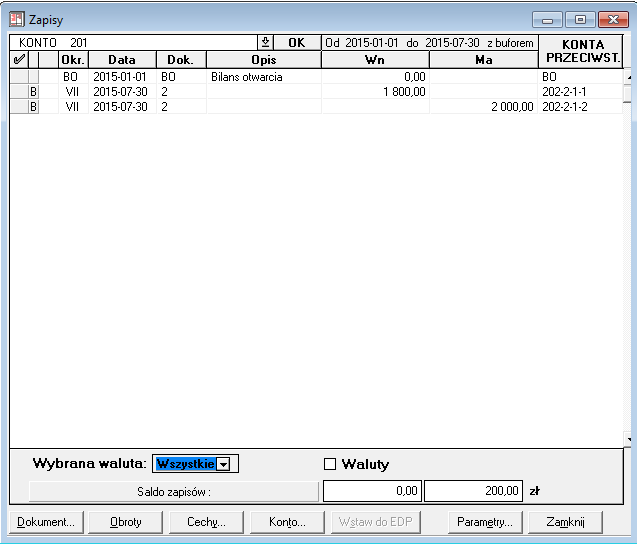Click the balance field showing 200,00
Screen dimensions: 637x544
tap(473, 491)
